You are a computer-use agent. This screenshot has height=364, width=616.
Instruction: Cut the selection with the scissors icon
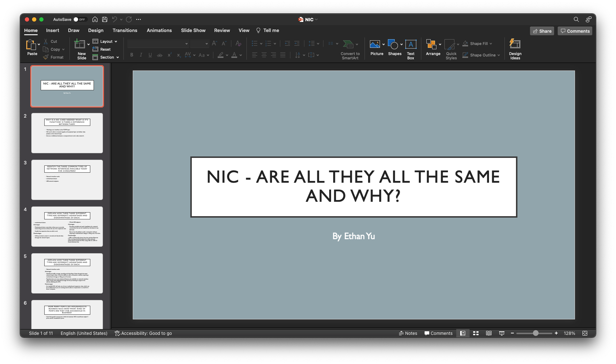[46, 41]
